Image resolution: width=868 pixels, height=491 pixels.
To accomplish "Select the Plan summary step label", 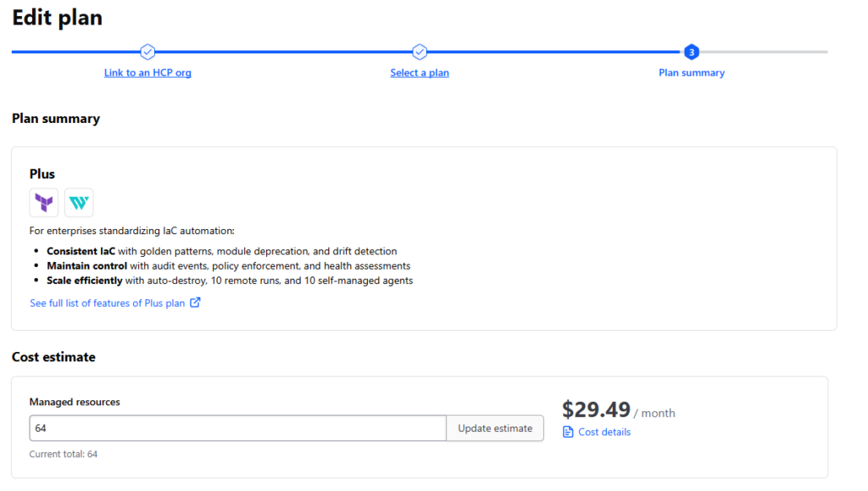I will click(x=692, y=73).
